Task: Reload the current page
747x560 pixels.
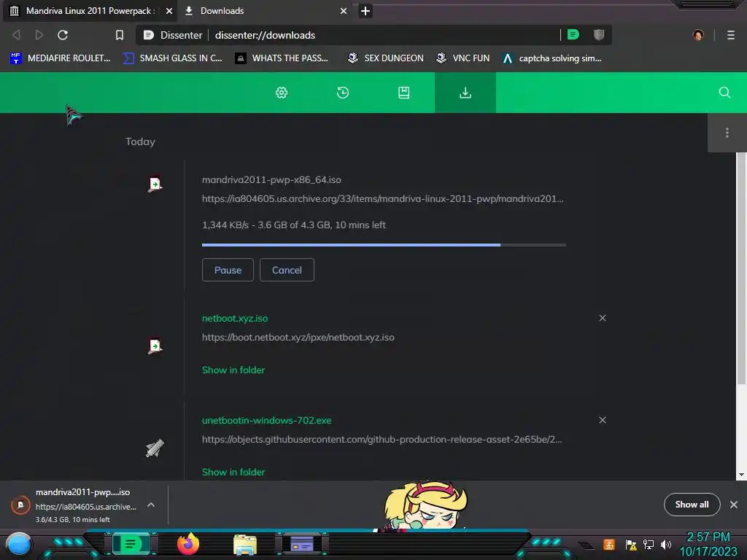Action: tap(63, 35)
